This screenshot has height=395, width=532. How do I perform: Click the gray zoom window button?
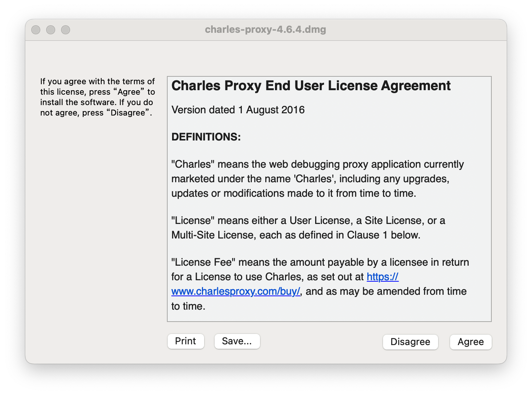(x=66, y=29)
